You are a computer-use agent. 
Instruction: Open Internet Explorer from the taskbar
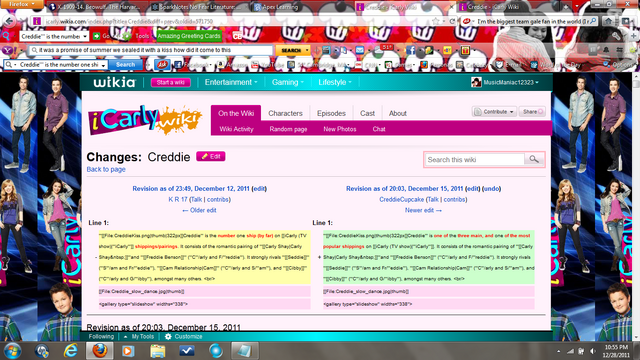click(x=70, y=351)
